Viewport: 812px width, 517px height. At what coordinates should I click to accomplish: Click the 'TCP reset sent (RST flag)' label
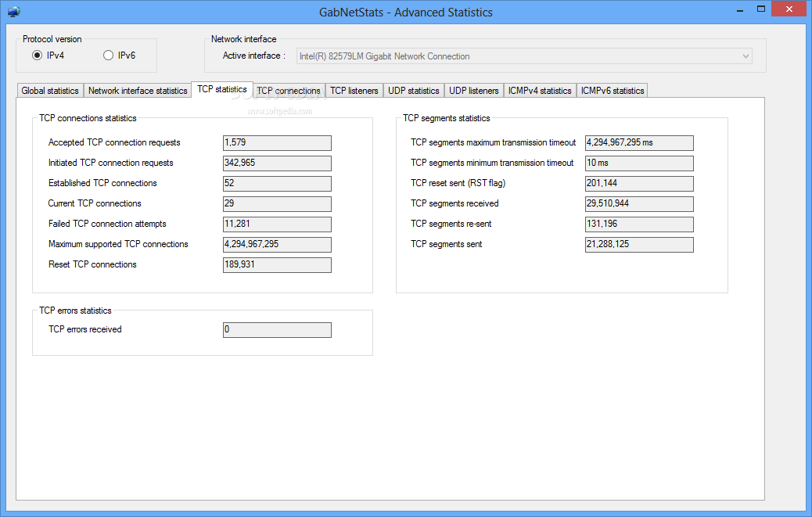click(x=458, y=183)
